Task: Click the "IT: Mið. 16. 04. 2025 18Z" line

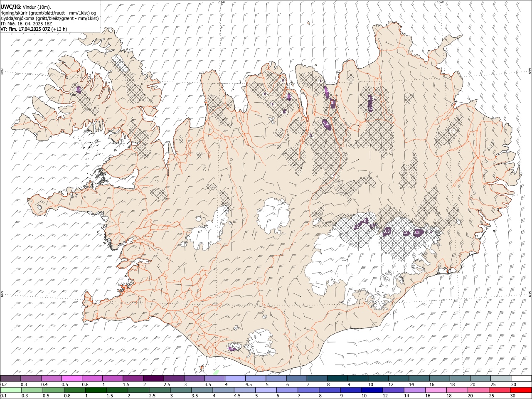Action: click(x=26, y=24)
